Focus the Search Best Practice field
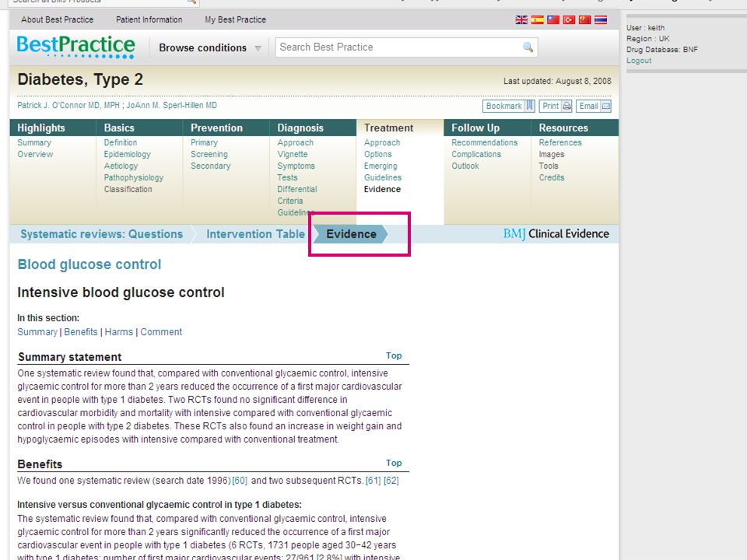The width and height of the screenshot is (747, 560). (x=406, y=47)
